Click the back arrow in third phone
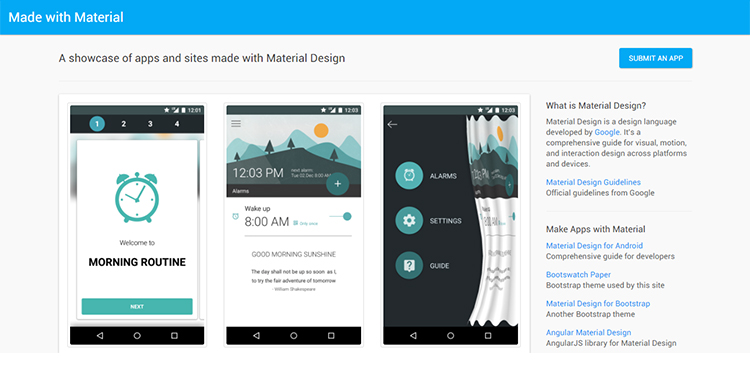Viewport: 750px width, 367px height. click(392, 124)
